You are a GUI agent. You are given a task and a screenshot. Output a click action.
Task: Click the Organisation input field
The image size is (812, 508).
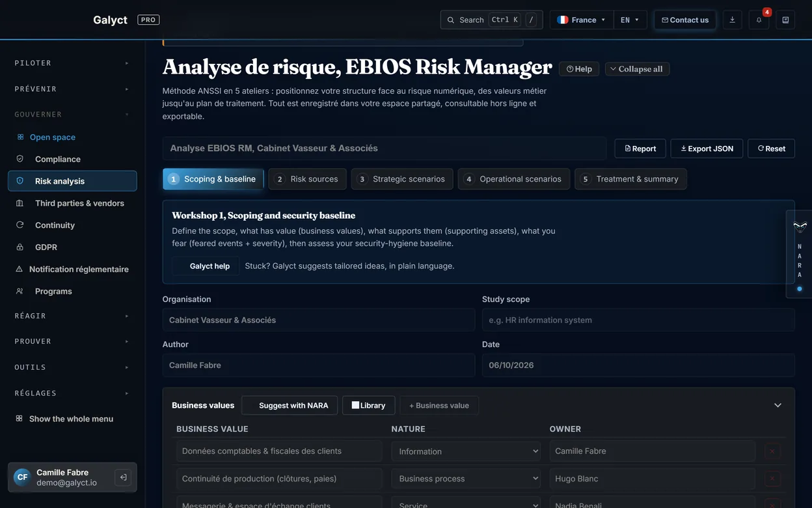point(319,320)
